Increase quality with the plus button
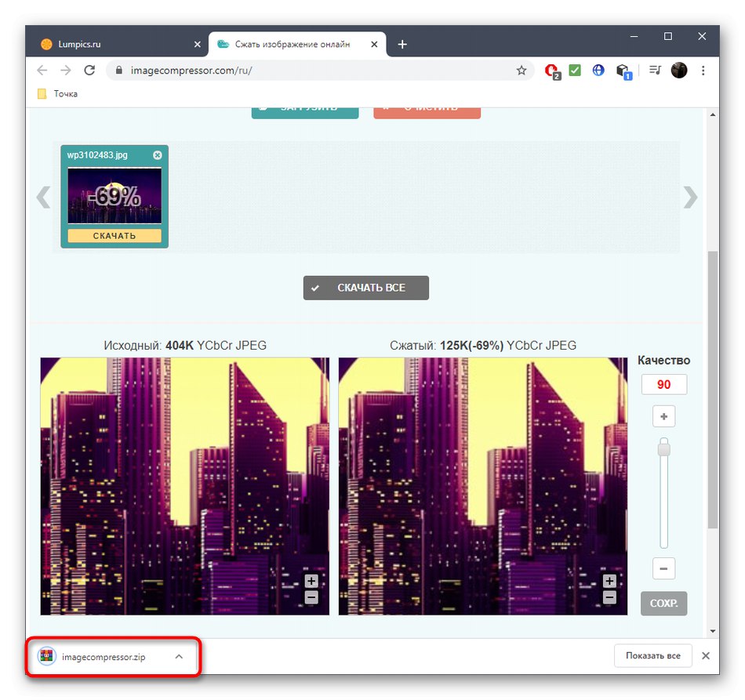The height and width of the screenshot is (700, 745). [663, 416]
